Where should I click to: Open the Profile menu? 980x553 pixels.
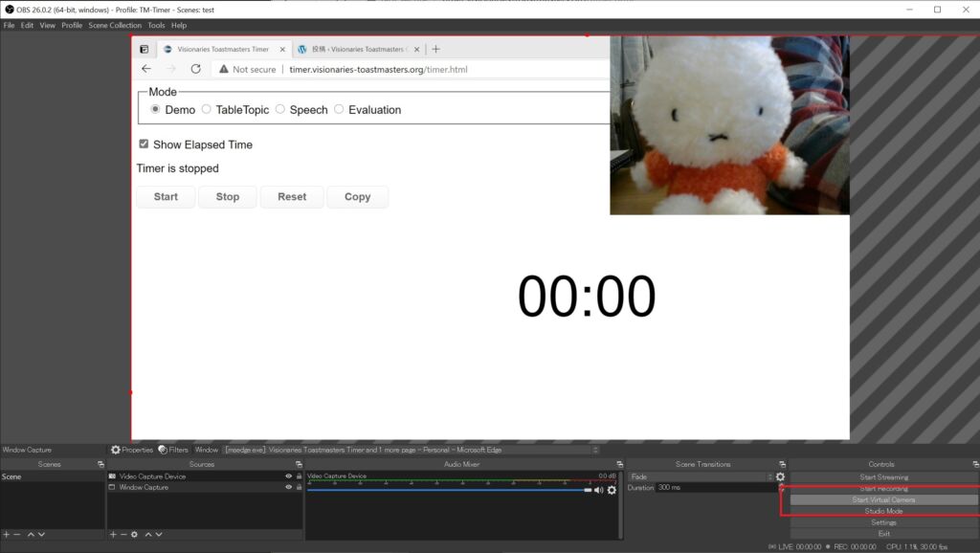72,26
